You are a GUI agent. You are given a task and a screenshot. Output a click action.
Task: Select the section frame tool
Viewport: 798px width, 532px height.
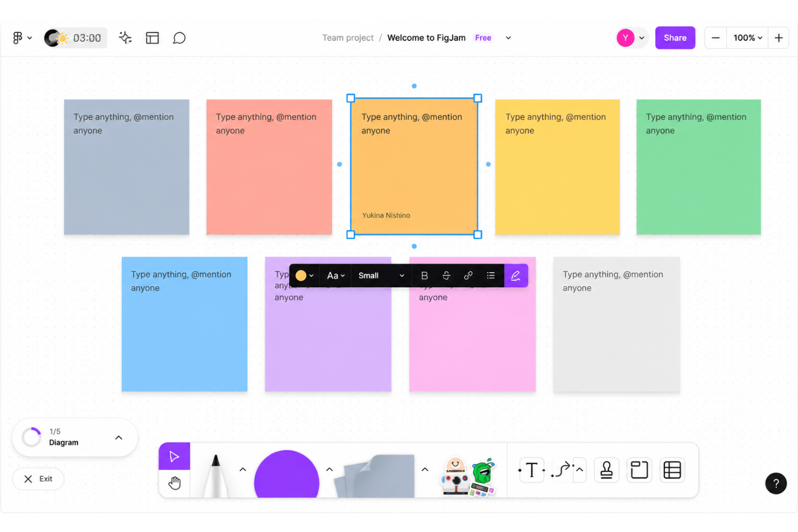pos(639,470)
